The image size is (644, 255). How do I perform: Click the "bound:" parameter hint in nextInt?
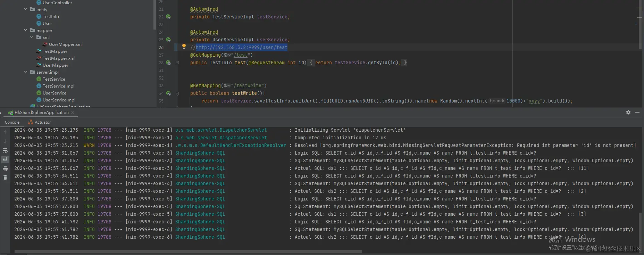497,101
